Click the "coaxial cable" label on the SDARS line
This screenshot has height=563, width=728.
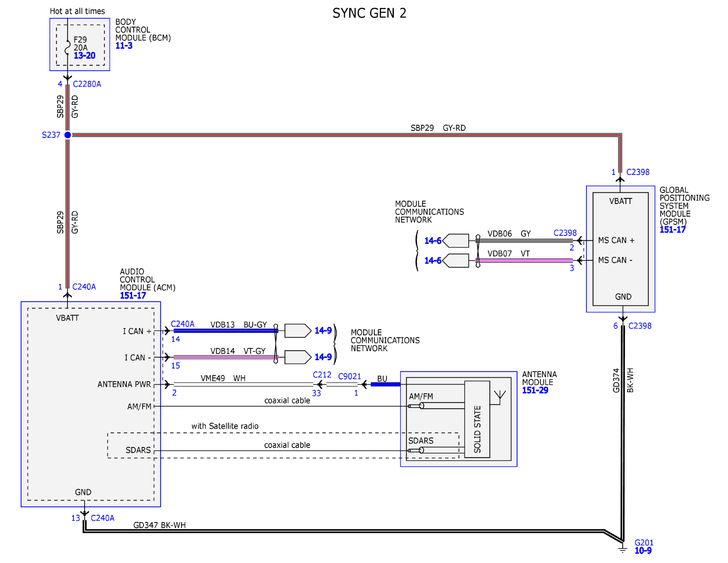point(287,445)
